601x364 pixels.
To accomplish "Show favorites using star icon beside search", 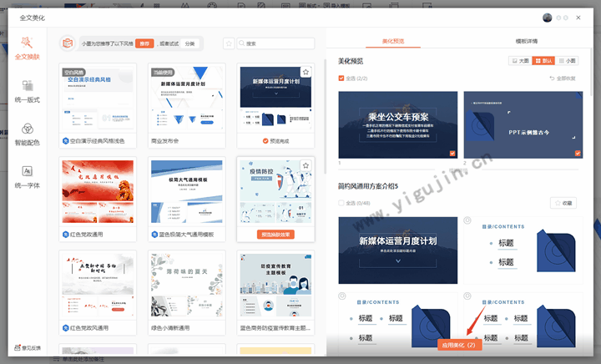I will coord(229,43).
